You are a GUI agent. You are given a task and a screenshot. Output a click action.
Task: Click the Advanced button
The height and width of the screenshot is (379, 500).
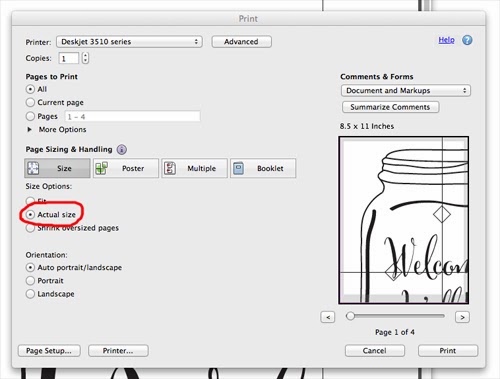click(241, 42)
